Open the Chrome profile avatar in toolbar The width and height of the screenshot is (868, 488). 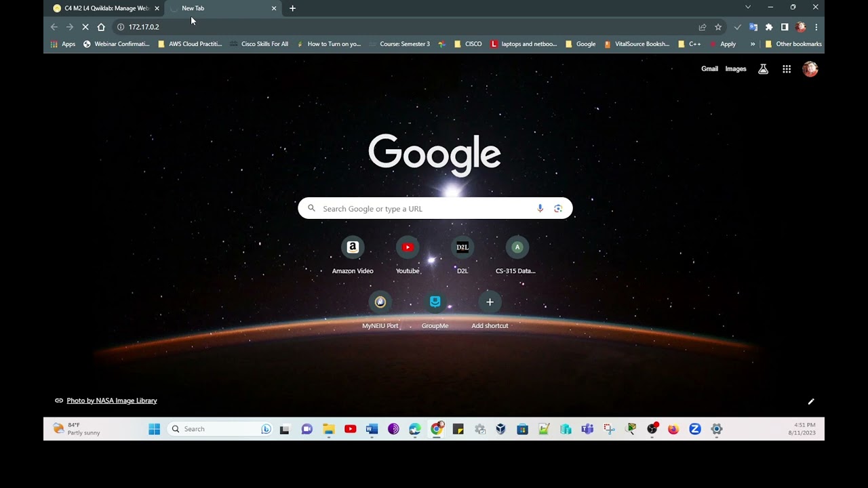click(x=801, y=27)
